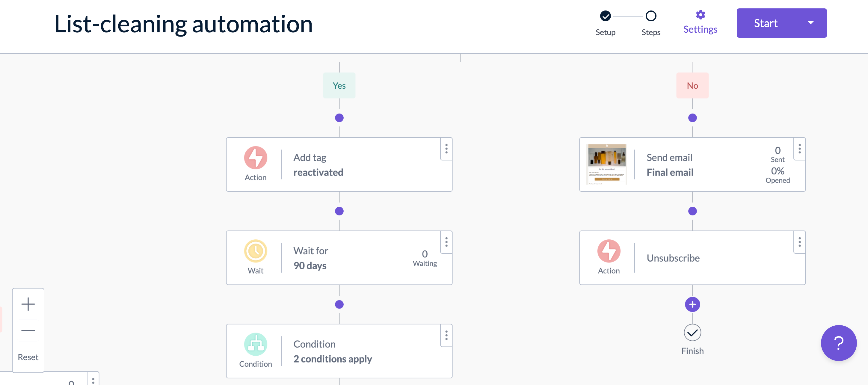Screen dimensions: 868x385
Task: Select the Unsubscribe action lightning icon
Action: click(x=609, y=251)
